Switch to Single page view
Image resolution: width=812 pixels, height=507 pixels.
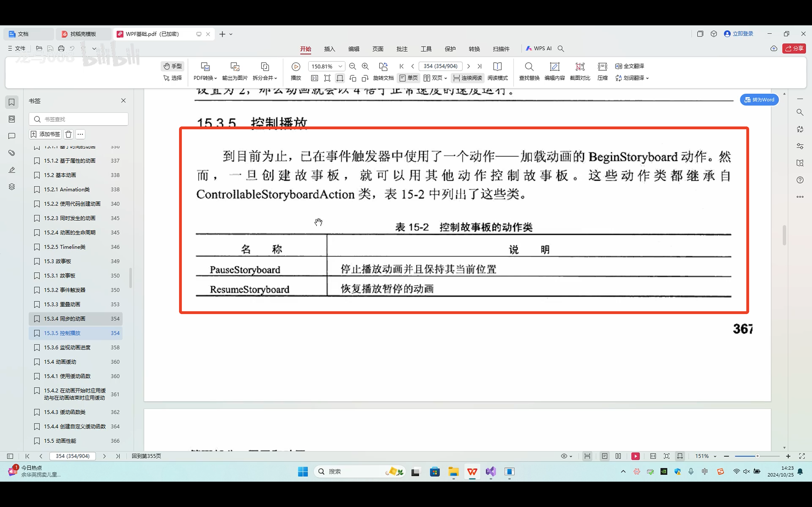pos(408,78)
